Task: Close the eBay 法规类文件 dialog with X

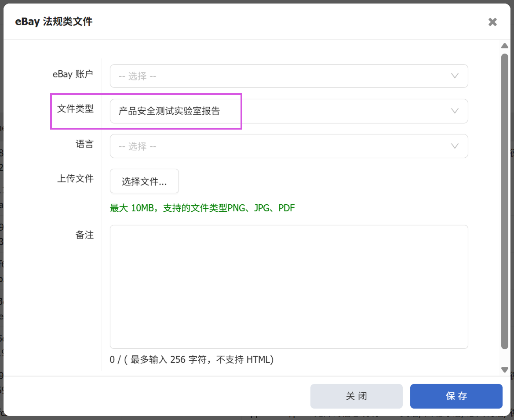Action: pos(492,22)
